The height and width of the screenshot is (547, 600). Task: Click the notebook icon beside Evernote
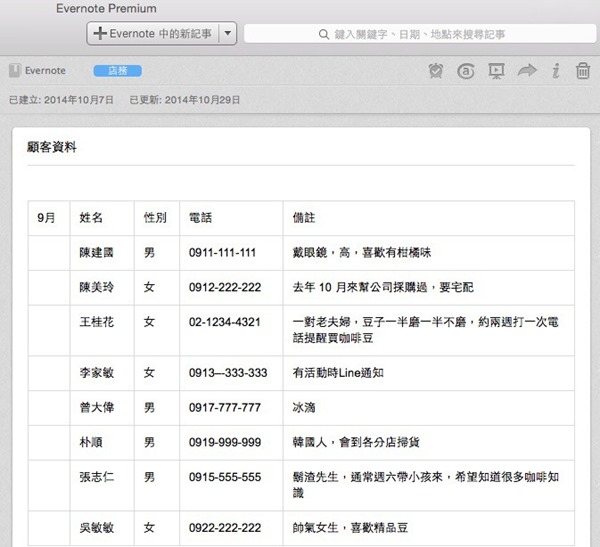(14, 71)
